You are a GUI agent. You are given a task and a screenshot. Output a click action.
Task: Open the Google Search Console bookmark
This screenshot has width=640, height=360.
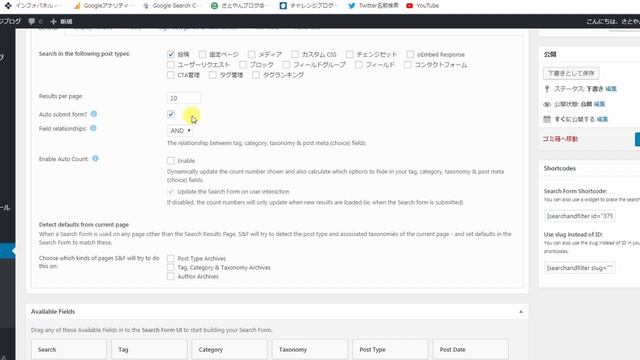pos(171,6)
